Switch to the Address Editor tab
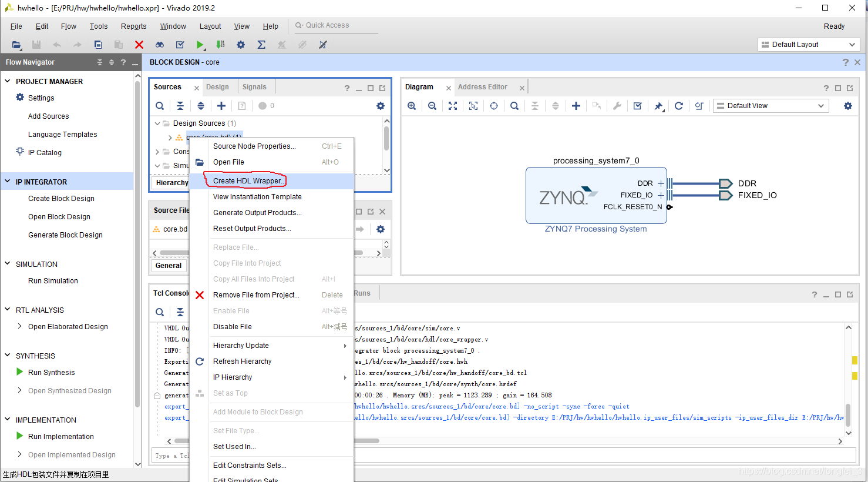868x482 pixels. 483,87
